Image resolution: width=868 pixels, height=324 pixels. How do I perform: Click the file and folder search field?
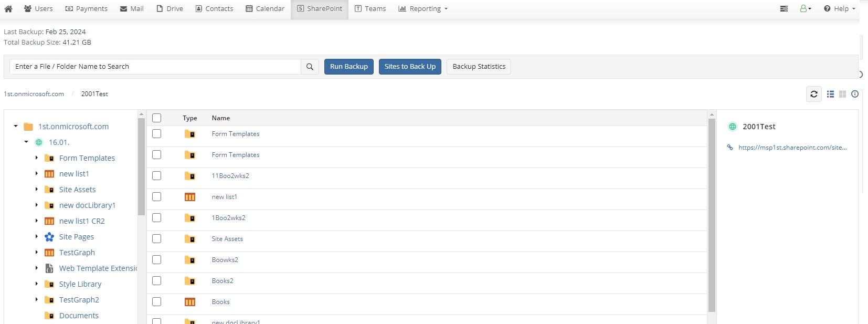coord(155,67)
